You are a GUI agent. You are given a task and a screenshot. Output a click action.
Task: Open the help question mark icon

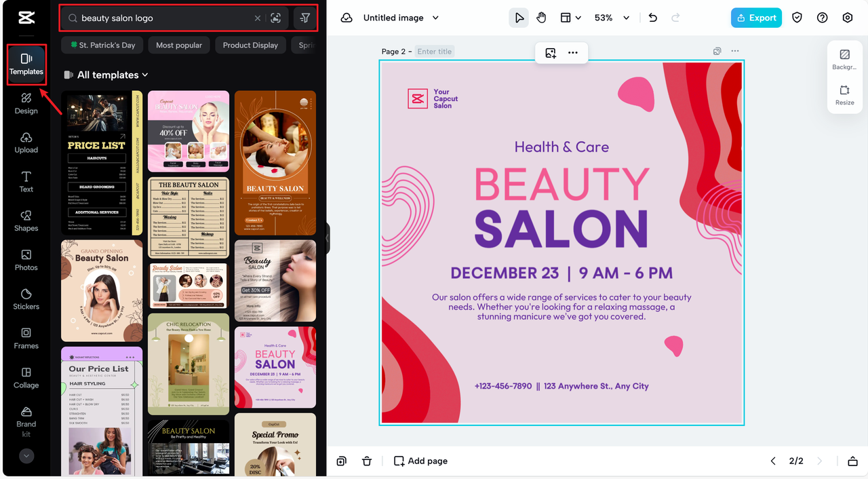(x=822, y=18)
